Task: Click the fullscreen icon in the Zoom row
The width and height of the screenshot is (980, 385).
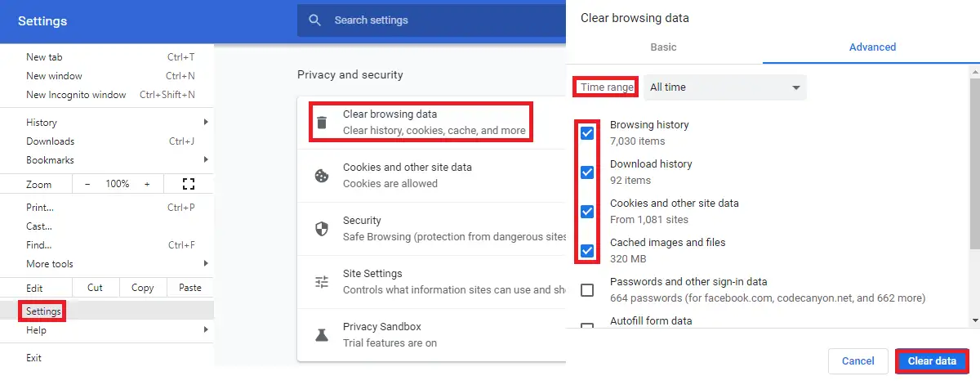Action: pos(189,184)
